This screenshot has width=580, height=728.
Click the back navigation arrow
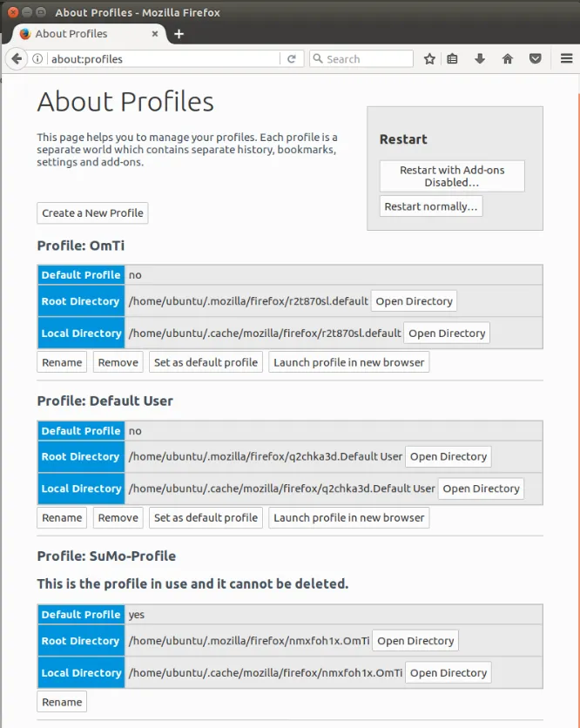pyautogui.click(x=17, y=58)
